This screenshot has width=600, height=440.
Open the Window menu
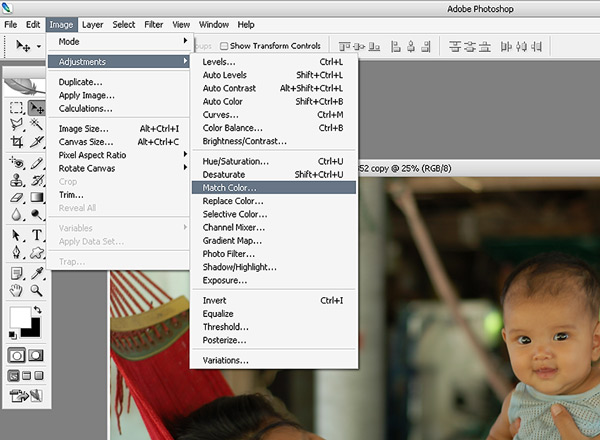tap(214, 24)
